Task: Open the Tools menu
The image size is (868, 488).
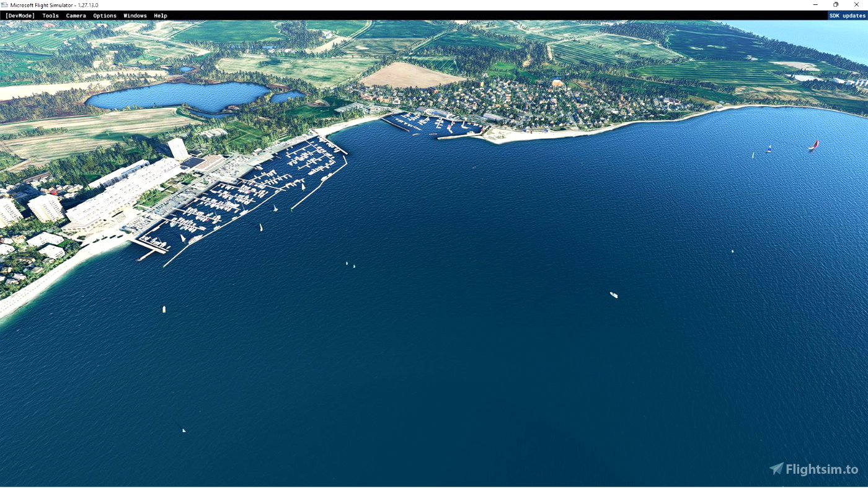Action: (51, 16)
